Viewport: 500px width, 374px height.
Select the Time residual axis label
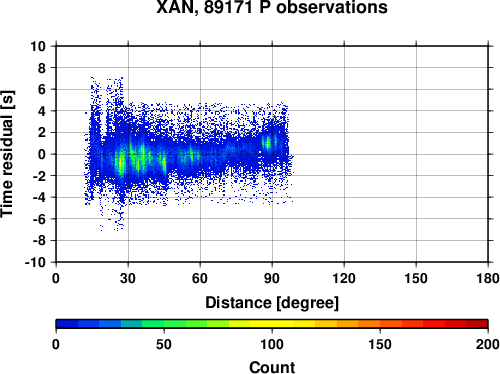pos(7,154)
